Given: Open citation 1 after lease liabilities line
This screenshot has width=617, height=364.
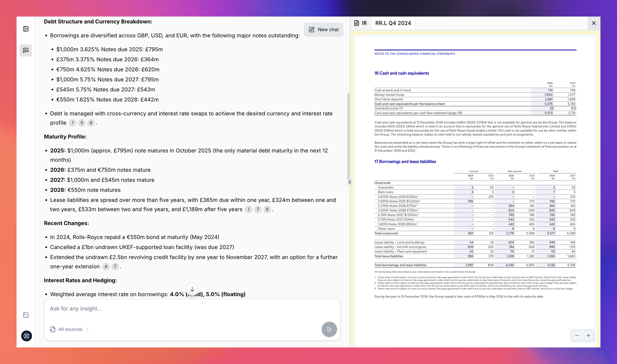Looking at the screenshot, I should (249, 210).
